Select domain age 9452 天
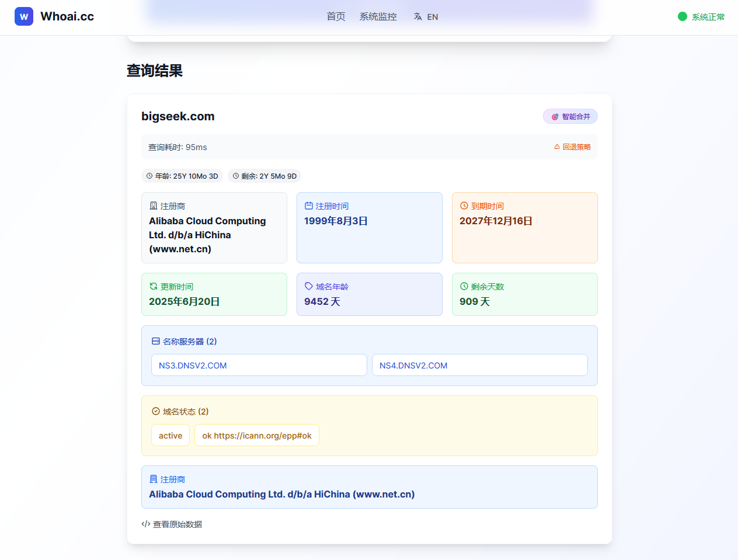This screenshot has height=560, width=738. 322,301
